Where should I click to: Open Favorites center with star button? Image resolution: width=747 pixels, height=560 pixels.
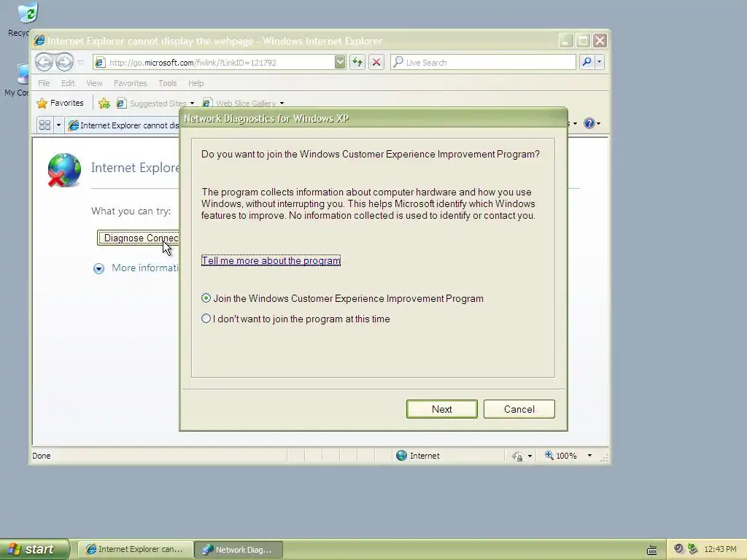pyautogui.click(x=60, y=103)
